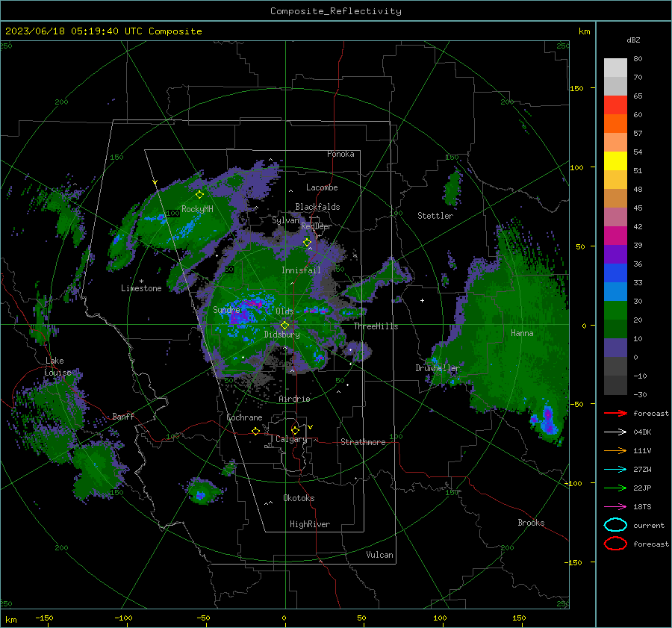Select the red 65 dBZ color swatch
This screenshot has width=672, height=628.
click(615, 105)
